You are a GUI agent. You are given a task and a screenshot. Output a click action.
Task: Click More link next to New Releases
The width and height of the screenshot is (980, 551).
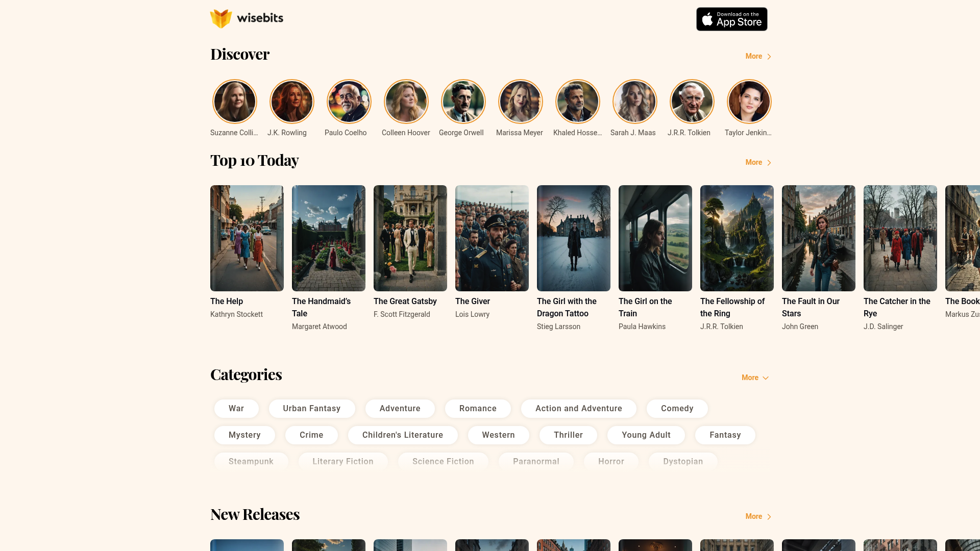point(758,516)
